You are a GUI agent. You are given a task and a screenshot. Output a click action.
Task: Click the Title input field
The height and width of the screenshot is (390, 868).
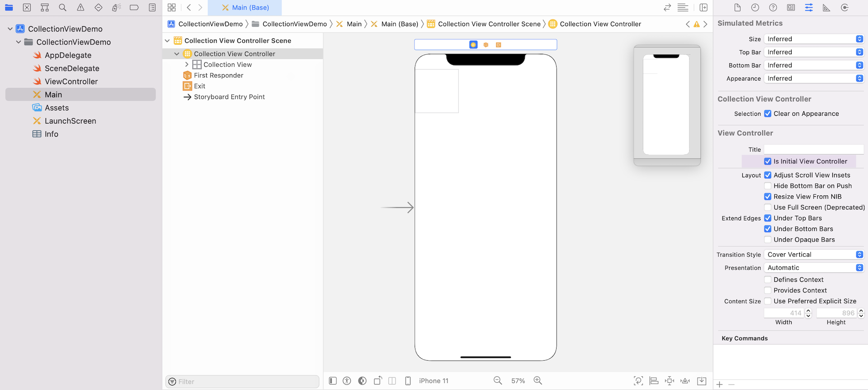tap(814, 150)
